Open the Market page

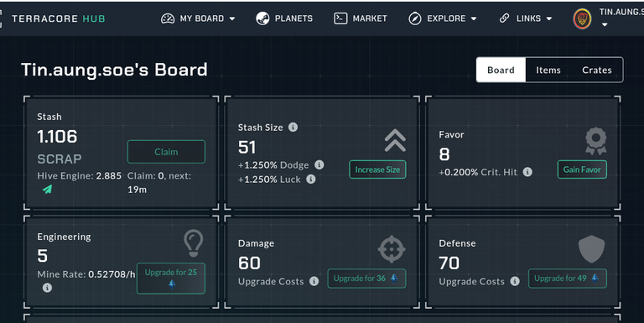point(361,18)
